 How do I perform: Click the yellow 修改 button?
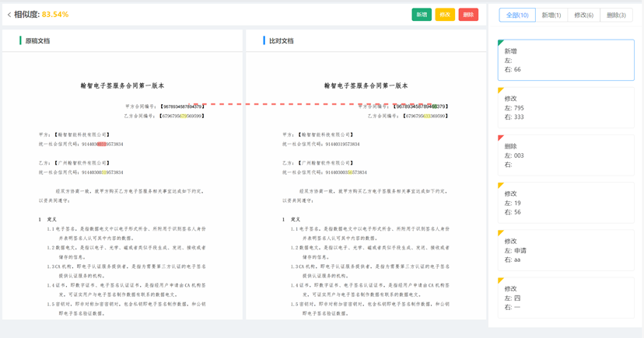coord(445,15)
